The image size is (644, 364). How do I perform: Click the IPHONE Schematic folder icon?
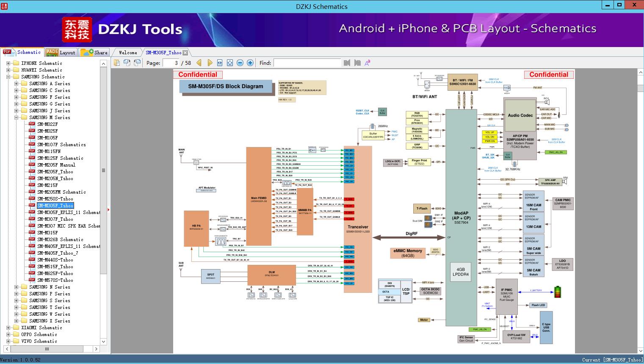coord(16,63)
